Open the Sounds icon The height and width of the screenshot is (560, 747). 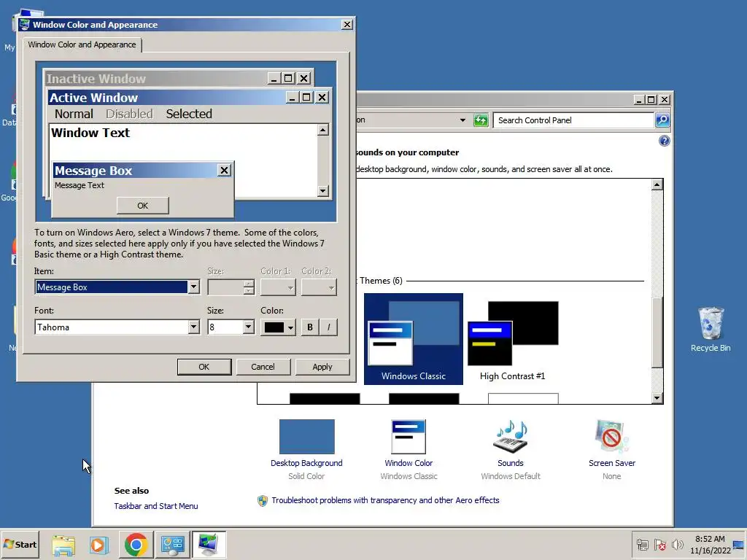(x=510, y=437)
